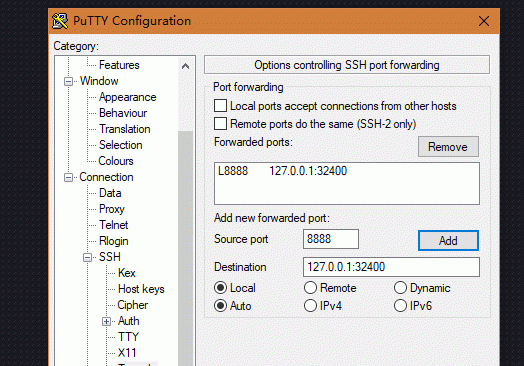Open the Colours category
The image size is (524, 366).
pyautogui.click(x=116, y=161)
